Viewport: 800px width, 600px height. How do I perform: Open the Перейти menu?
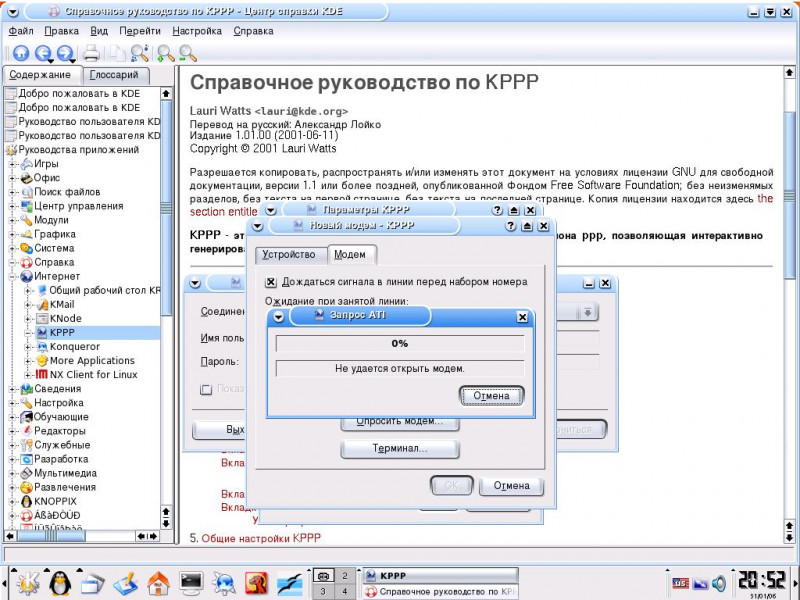[x=140, y=31]
